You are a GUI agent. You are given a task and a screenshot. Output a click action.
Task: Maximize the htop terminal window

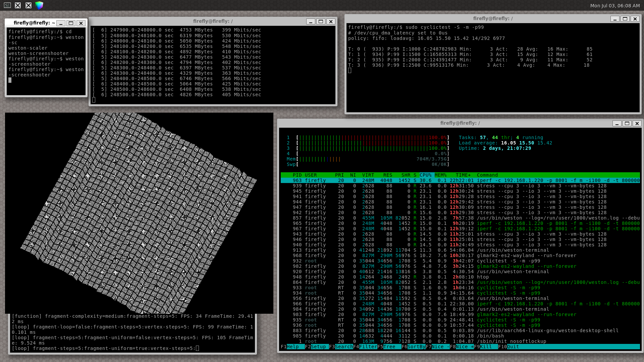point(627,123)
